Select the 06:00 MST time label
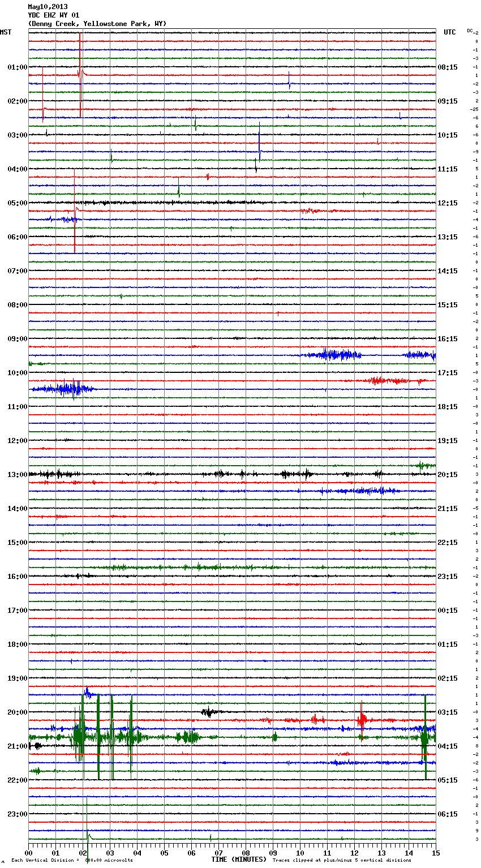Viewport: 481px width, 868px height. (x=18, y=237)
